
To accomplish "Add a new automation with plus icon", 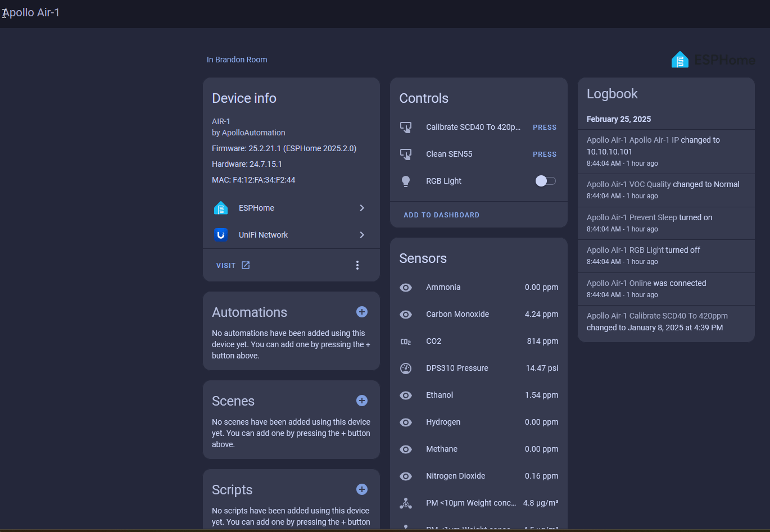I will coord(362,312).
